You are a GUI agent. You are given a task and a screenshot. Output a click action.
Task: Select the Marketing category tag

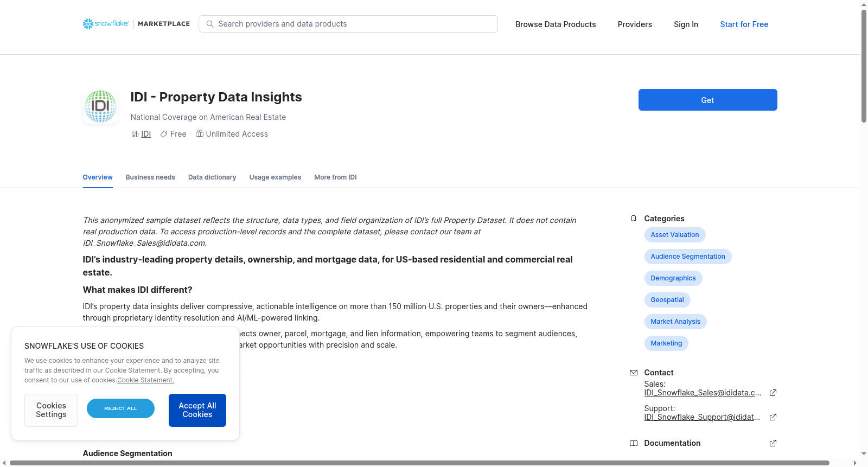click(x=666, y=343)
